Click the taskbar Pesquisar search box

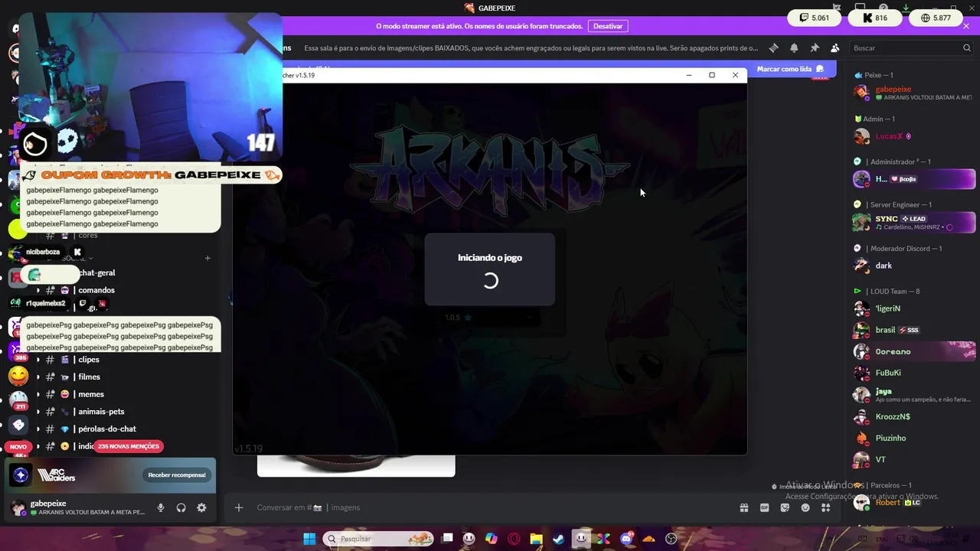click(x=378, y=539)
